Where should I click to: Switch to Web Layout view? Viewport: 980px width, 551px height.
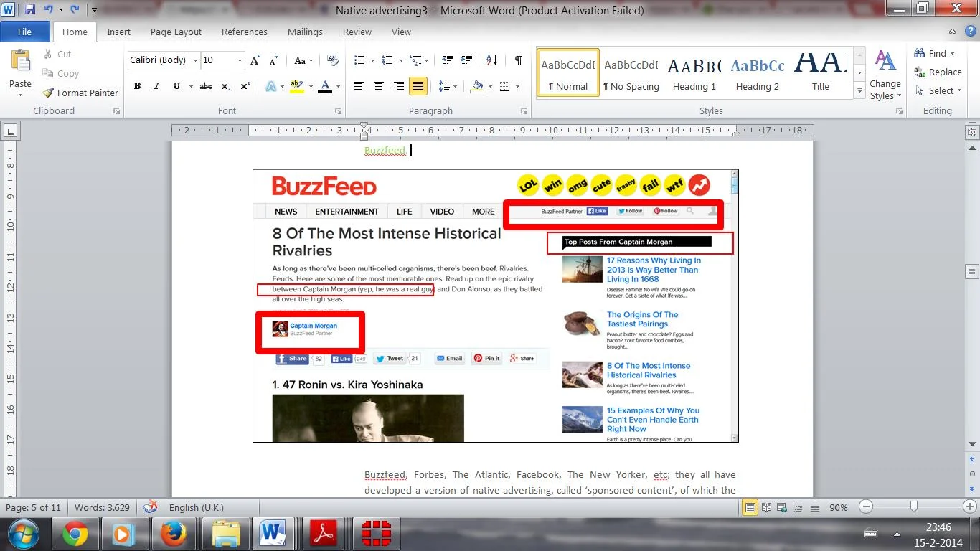pos(781,507)
